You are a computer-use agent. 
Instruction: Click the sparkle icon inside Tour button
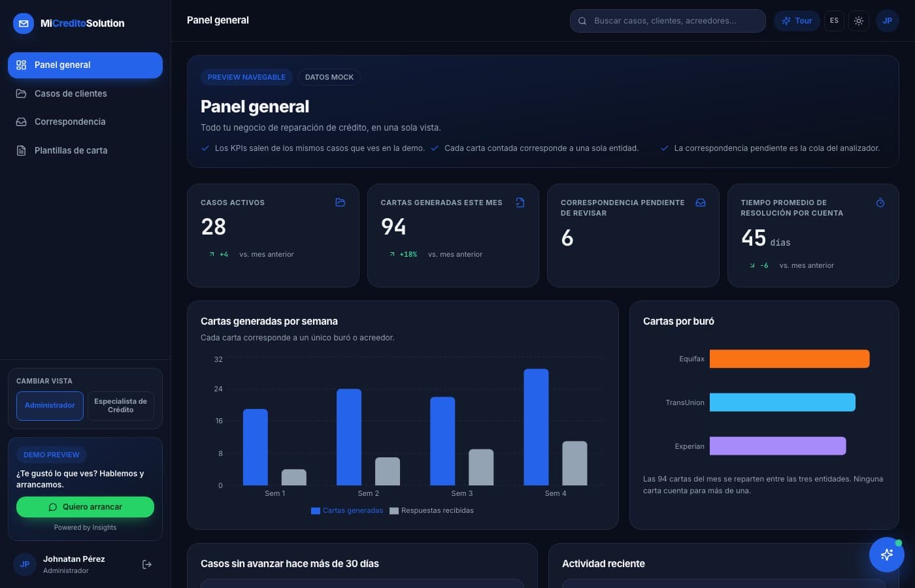pyautogui.click(x=786, y=21)
